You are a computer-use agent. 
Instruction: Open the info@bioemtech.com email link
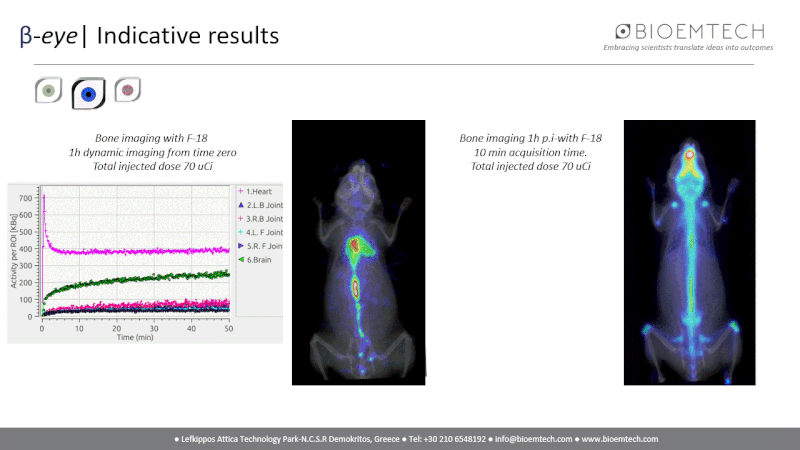[532, 439]
